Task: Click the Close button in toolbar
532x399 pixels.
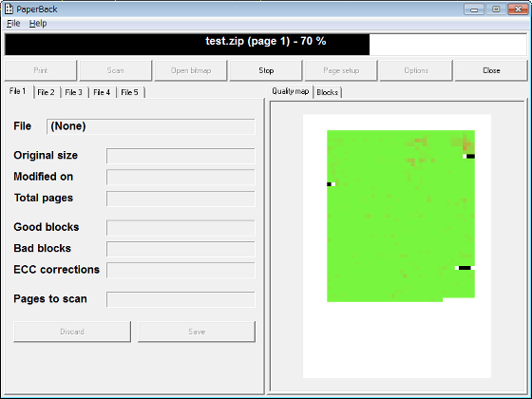Action: 491,70
